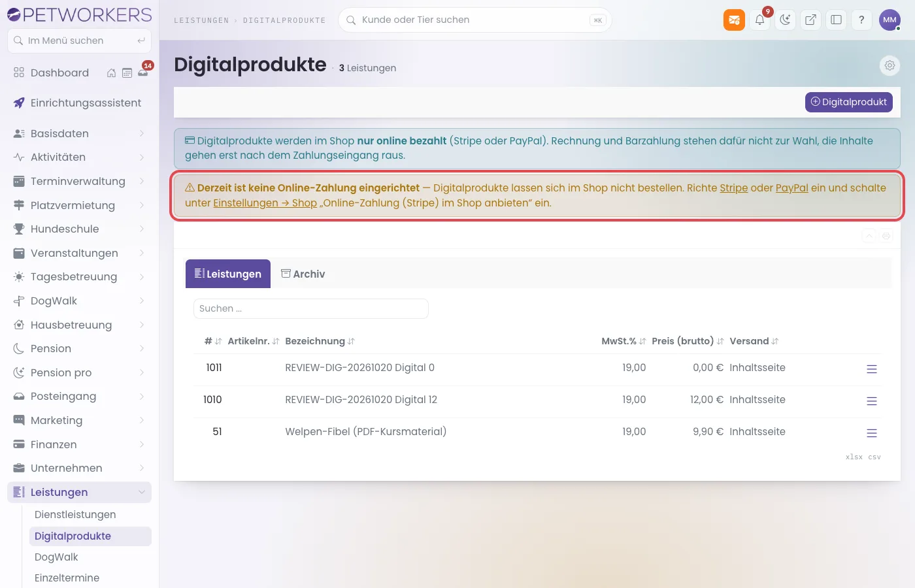
Task: Click price 12,00 €
Action: [707, 399]
